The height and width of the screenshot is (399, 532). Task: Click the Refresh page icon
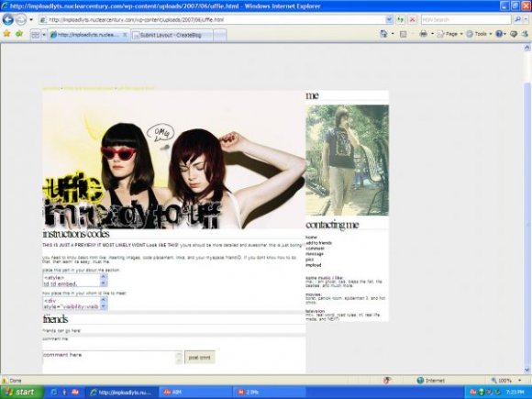401,19
